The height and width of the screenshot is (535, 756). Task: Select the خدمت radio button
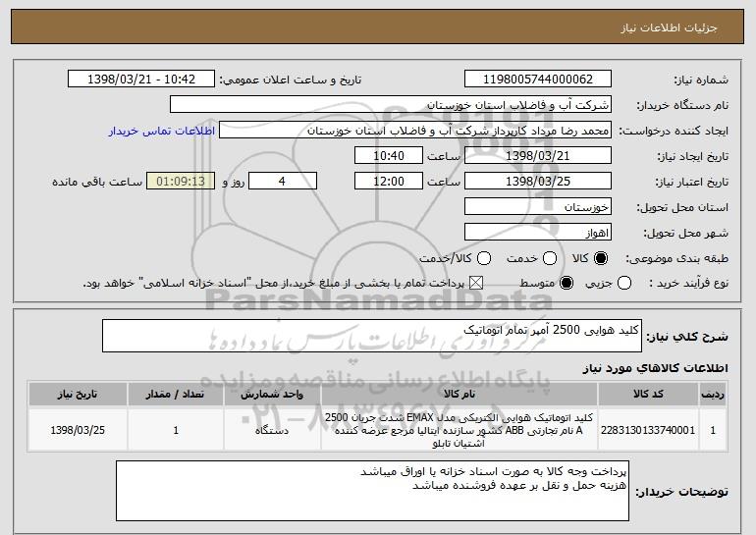550,258
